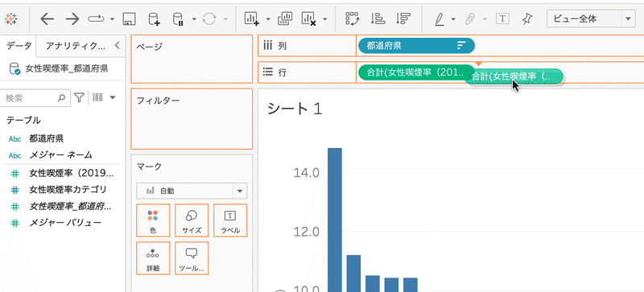
Task: Sort ascending toolbar icon
Action: pyautogui.click(x=378, y=19)
